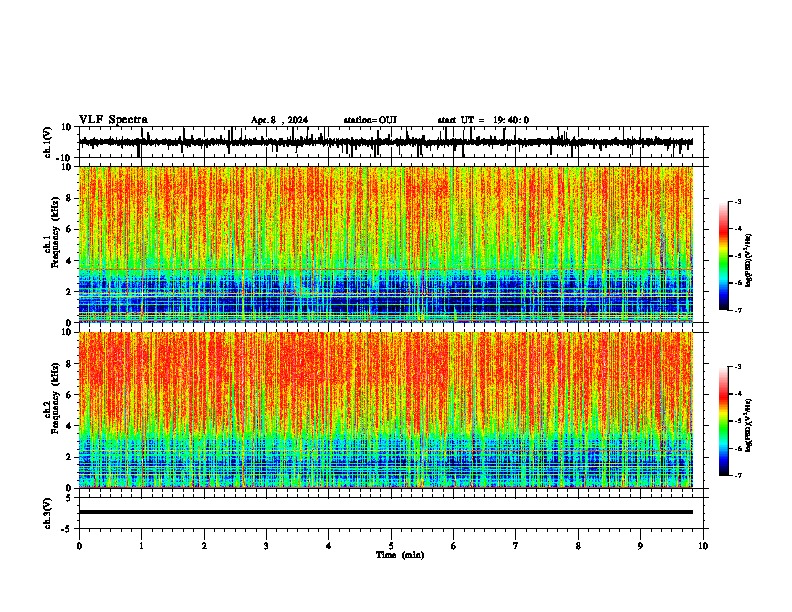Click the 'station=OUJ' label
This screenshot has width=792, height=612.
click(x=370, y=120)
